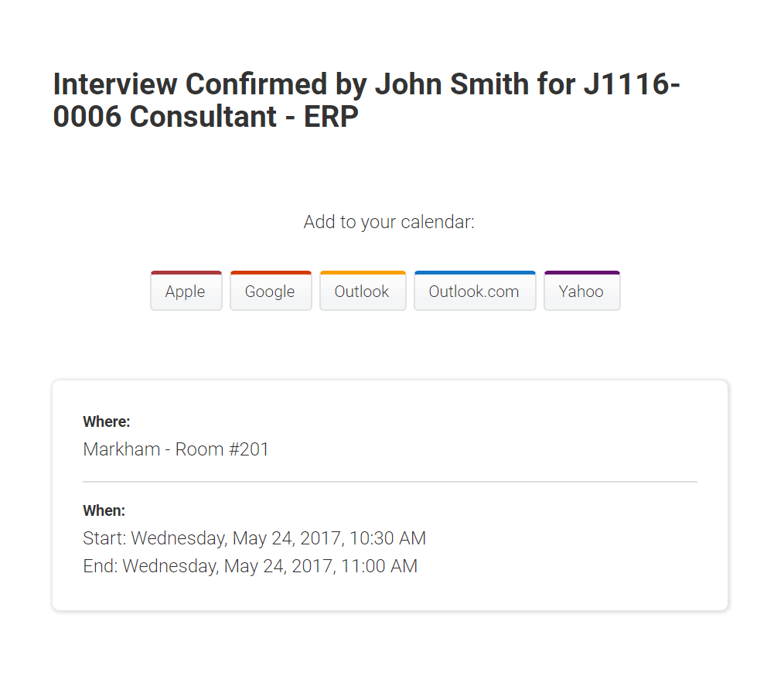This screenshot has height=679, width=784.
Task: Select the Google calendar button
Action: pyautogui.click(x=271, y=291)
